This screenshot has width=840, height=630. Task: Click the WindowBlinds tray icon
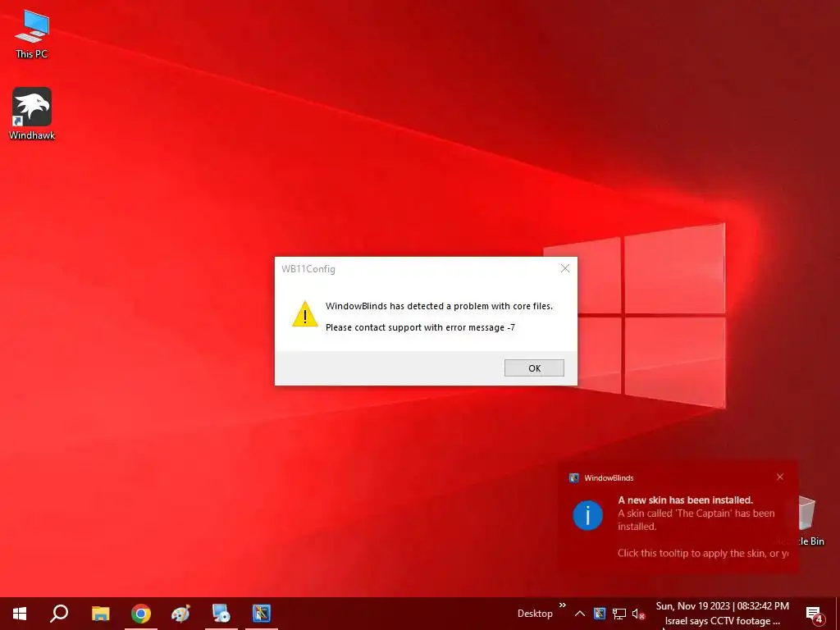click(x=600, y=614)
